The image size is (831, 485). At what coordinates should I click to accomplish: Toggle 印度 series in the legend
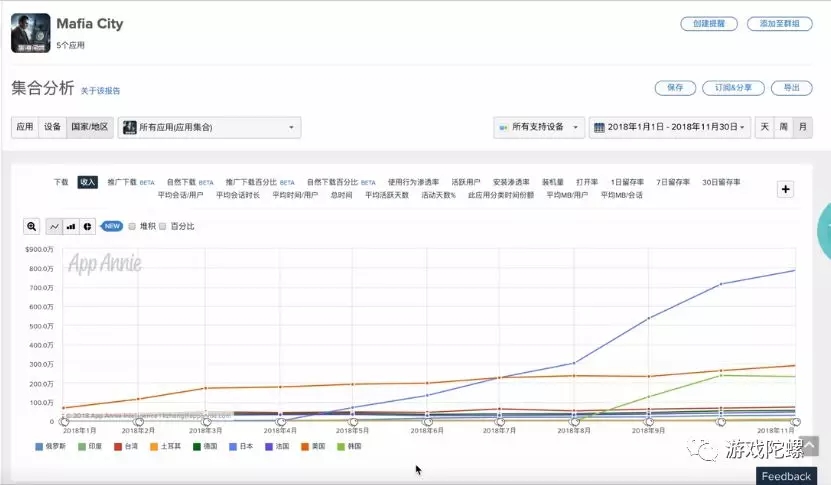coord(90,446)
